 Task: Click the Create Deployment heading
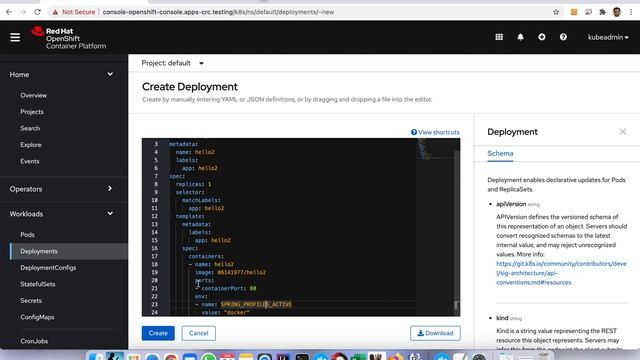pyautogui.click(x=190, y=87)
